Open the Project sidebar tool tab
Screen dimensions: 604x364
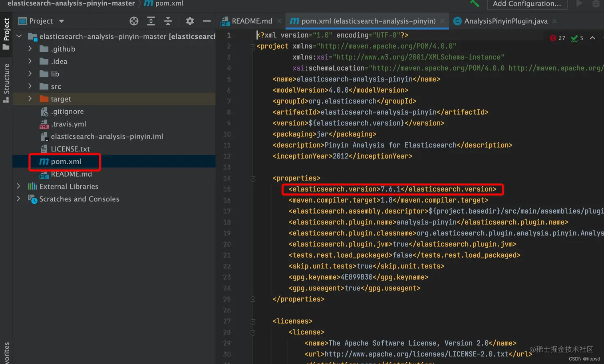[x=6, y=34]
